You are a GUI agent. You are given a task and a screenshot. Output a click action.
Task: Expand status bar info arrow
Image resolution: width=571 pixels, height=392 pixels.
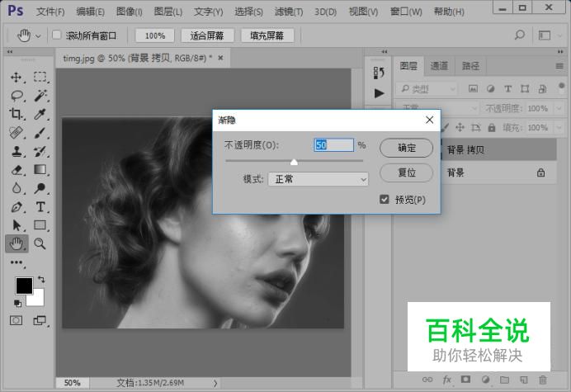pos(215,383)
